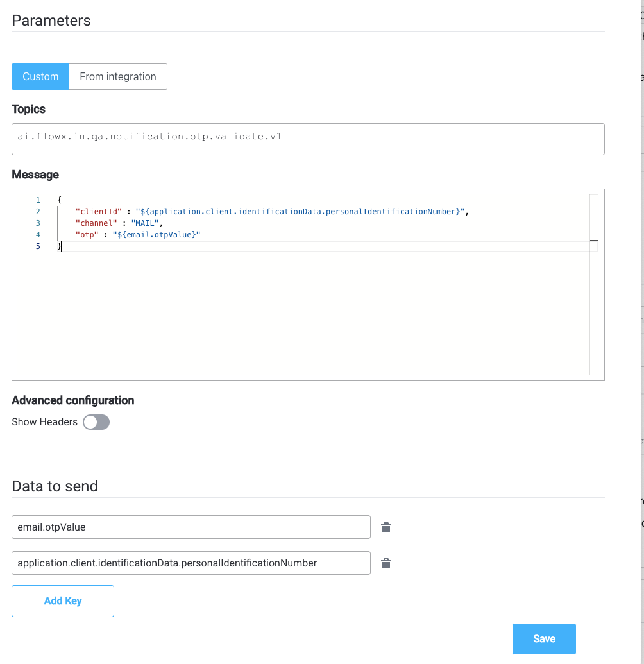Click the ${email.otpValue} value in editor
The image size is (644, 664).
coord(157,235)
